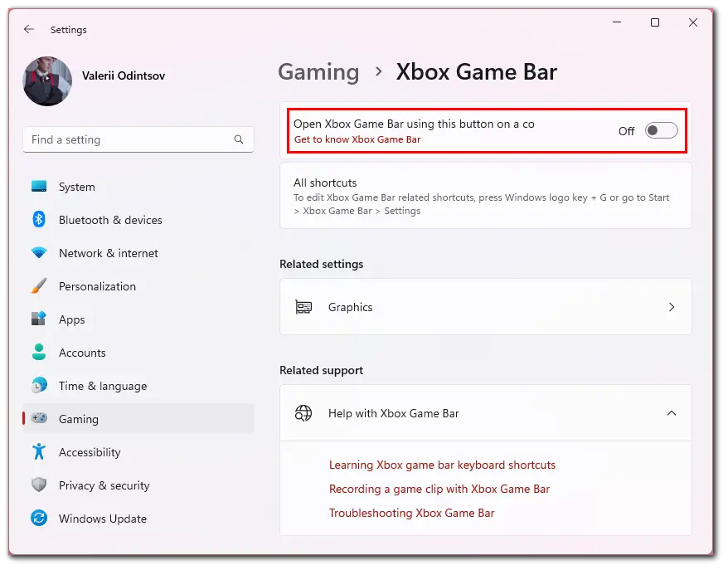
Task: Click the Find a setting search box
Action: (x=138, y=139)
